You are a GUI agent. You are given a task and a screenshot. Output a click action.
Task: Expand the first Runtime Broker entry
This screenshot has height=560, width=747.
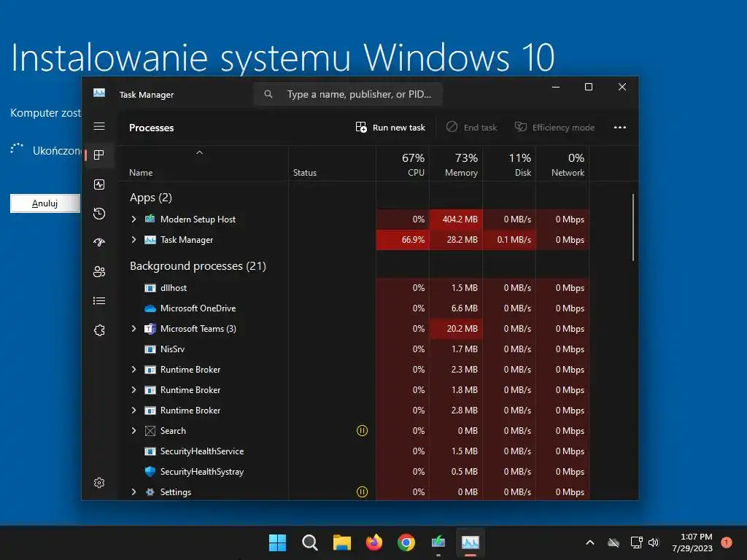pyautogui.click(x=134, y=369)
